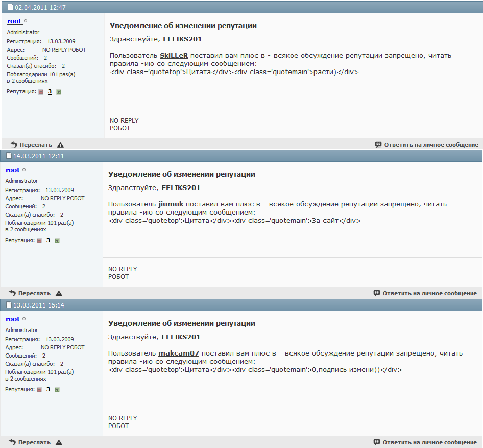Image resolution: width=483 pixels, height=448 pixels.
Task: Click root's offline status icon in the 13.03.2011 message
Action: pos(24,319)
